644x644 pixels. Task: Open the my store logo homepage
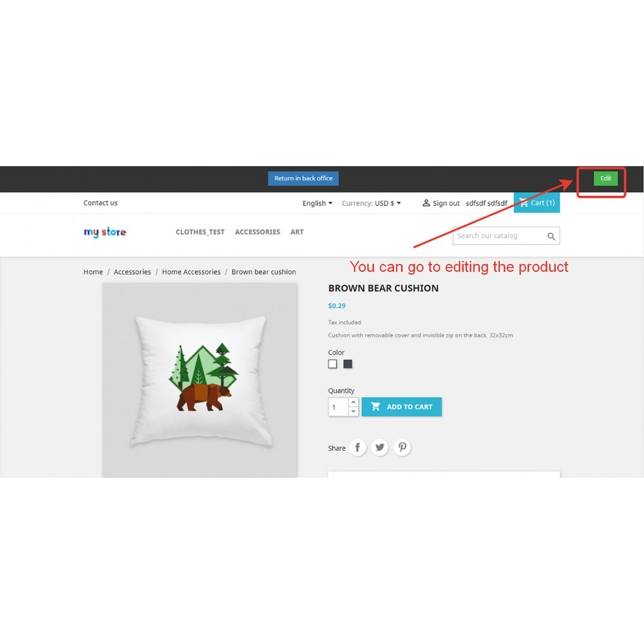(105, 232)
